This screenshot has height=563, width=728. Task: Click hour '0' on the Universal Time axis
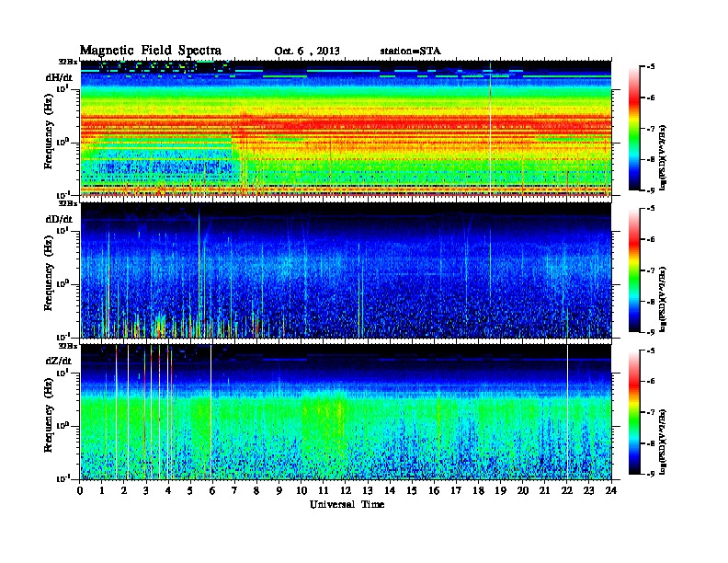pos(80,490)
